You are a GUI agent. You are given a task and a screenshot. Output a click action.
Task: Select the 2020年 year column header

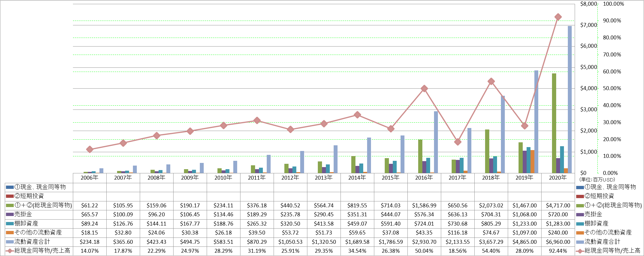tap(558, 178)
